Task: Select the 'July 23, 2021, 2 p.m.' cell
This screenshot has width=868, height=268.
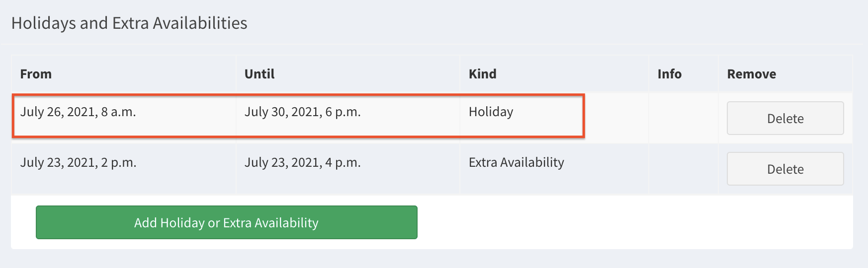Action: coord(78,163)
